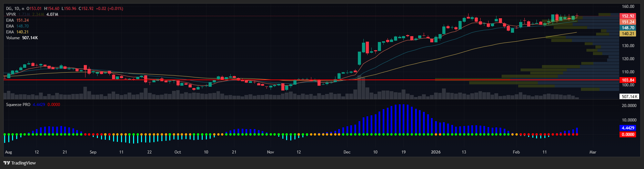Click the Volume value 507.14K in legend
The image size is (644, 169).
coord(30,38)
